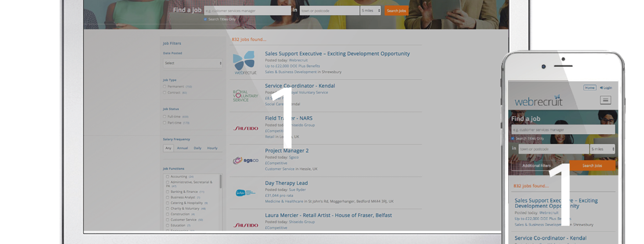Open the Shiseido logo beside Field Trainer
644x244 pixels.
tap(245, 128)
